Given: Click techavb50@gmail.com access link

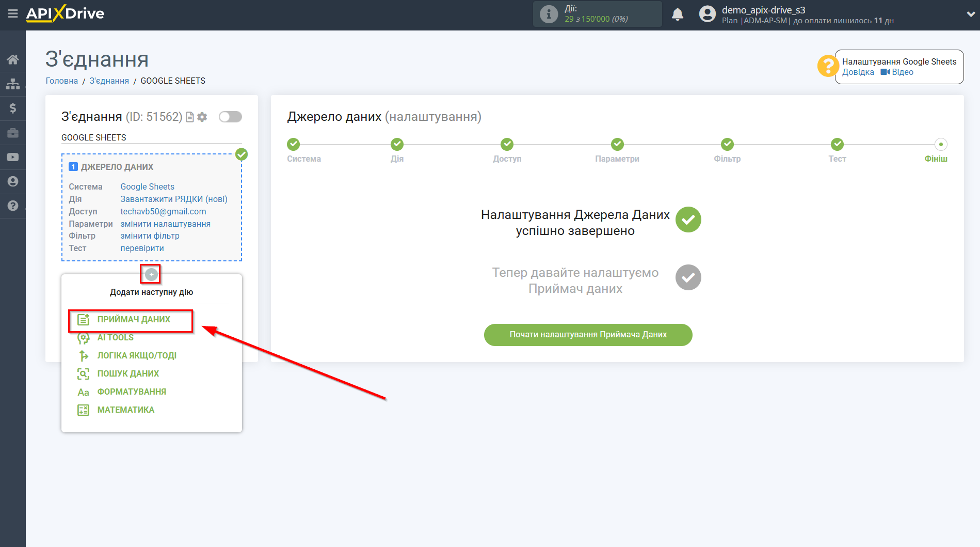Looking at the screenshot, I should [x=163, y=211].
